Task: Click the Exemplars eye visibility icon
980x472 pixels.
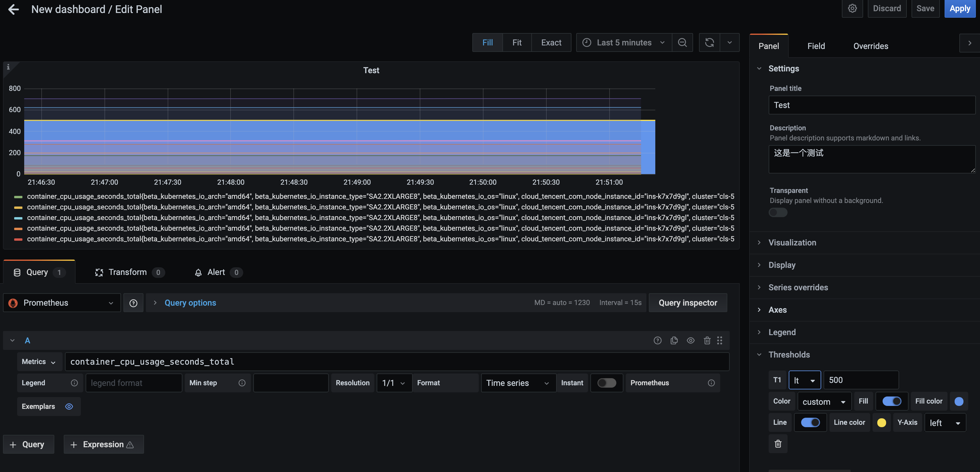Action: click(69, 407)
